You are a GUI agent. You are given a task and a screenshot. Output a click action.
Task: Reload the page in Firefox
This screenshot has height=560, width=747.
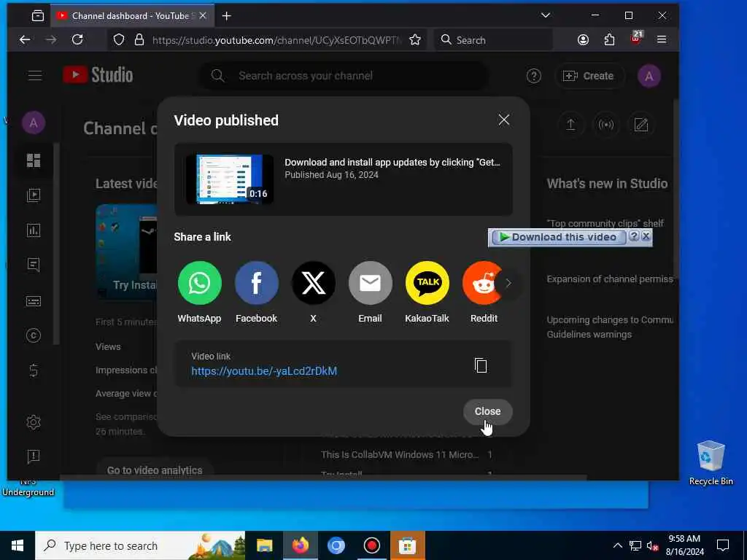(x=77, y=39)
